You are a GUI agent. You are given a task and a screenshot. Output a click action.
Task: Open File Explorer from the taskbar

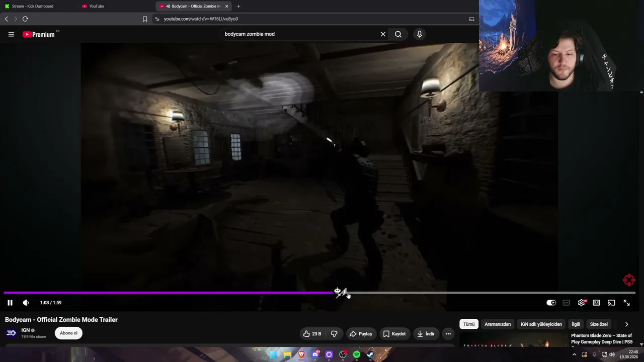[287, 354]
